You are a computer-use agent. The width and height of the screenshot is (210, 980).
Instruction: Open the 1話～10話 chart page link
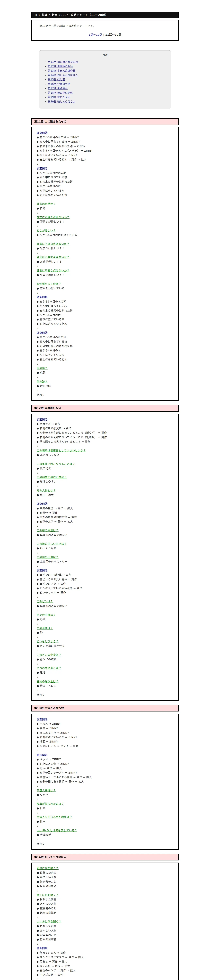(x=95, y=35)
